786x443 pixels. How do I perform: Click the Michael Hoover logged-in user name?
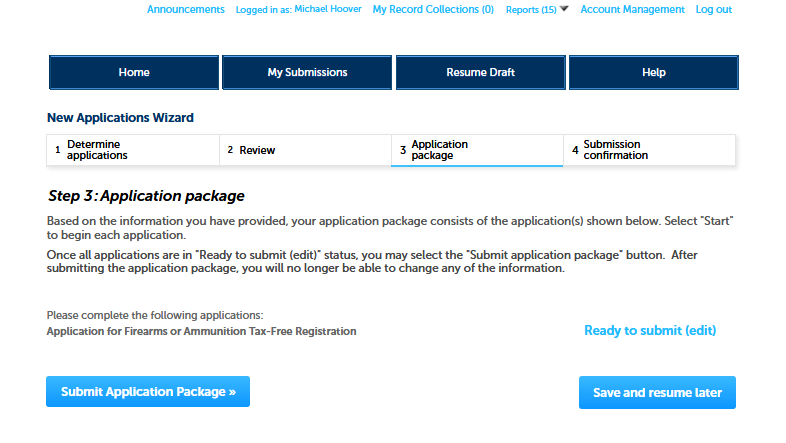(x=329, y=10)
